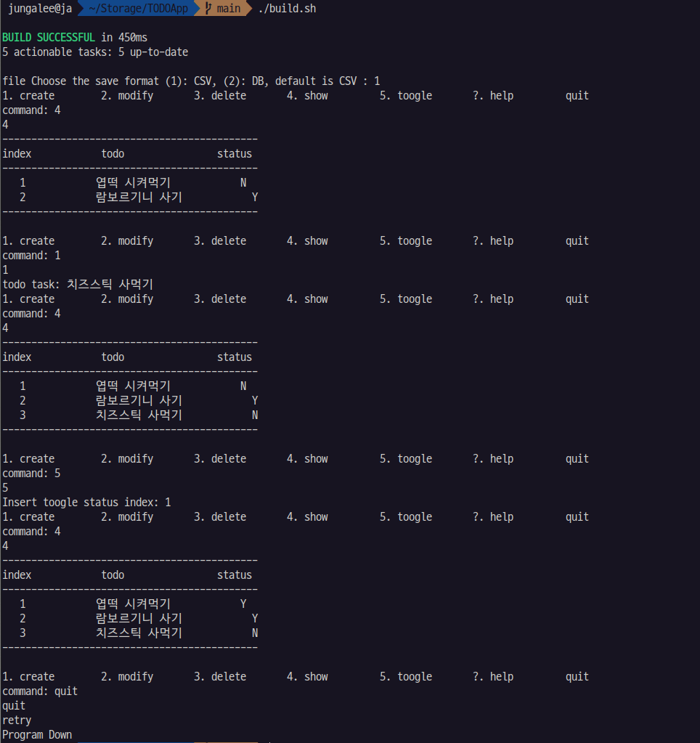This screenshot has width=700, height=743.
Task: Click the 450ms build time
Action: pos(133,38)
